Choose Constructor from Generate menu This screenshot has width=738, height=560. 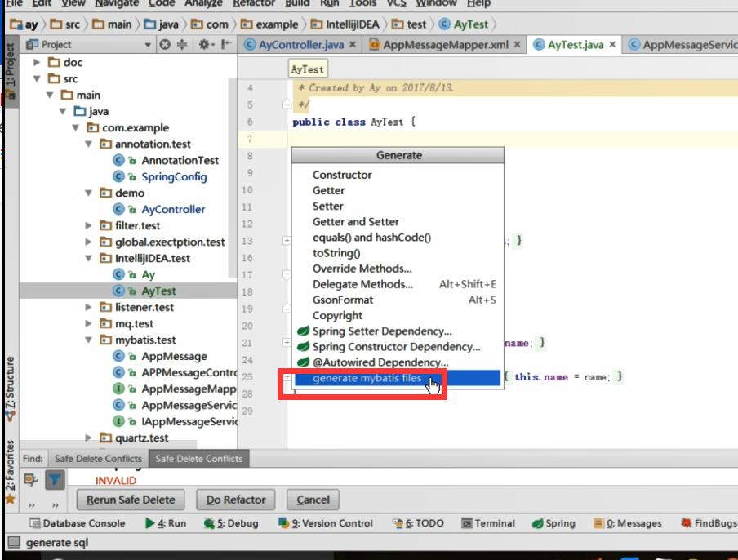(x=398, y=175)
